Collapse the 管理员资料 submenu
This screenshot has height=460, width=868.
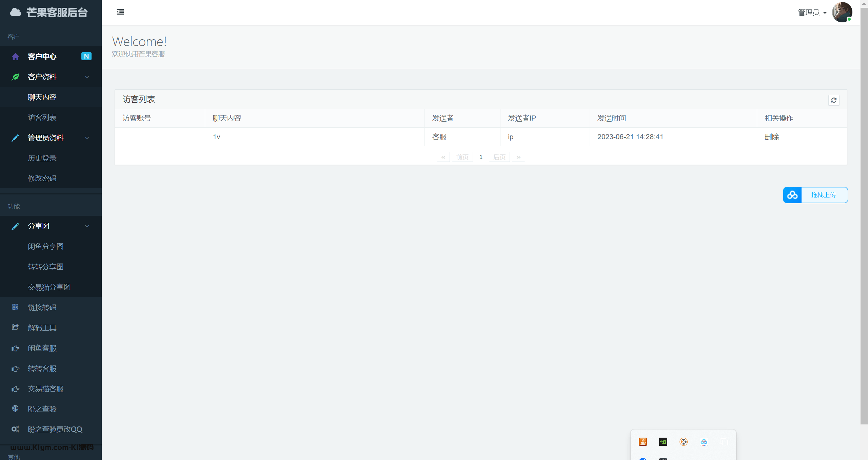click(x=87, y=138)
